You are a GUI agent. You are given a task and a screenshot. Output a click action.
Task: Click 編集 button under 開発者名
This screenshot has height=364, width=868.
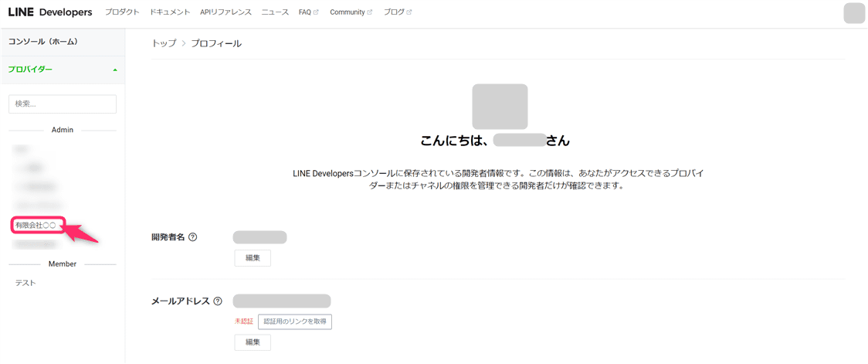coord(253,258)
